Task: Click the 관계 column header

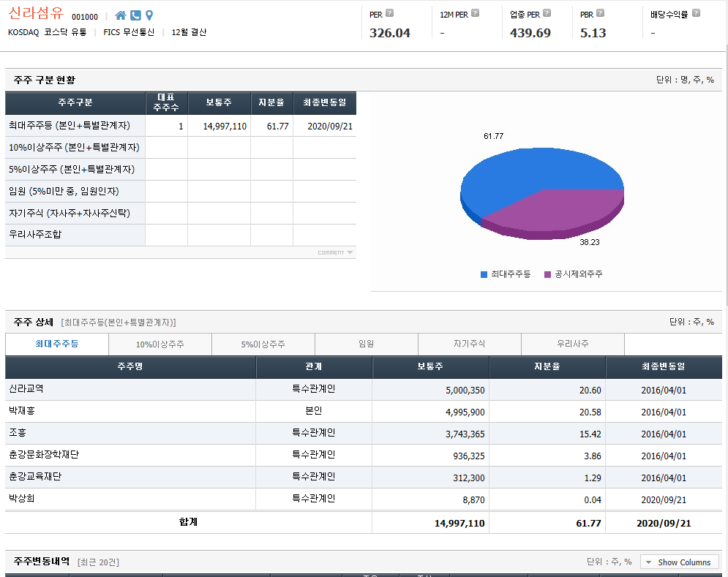Action: (314, 366)
